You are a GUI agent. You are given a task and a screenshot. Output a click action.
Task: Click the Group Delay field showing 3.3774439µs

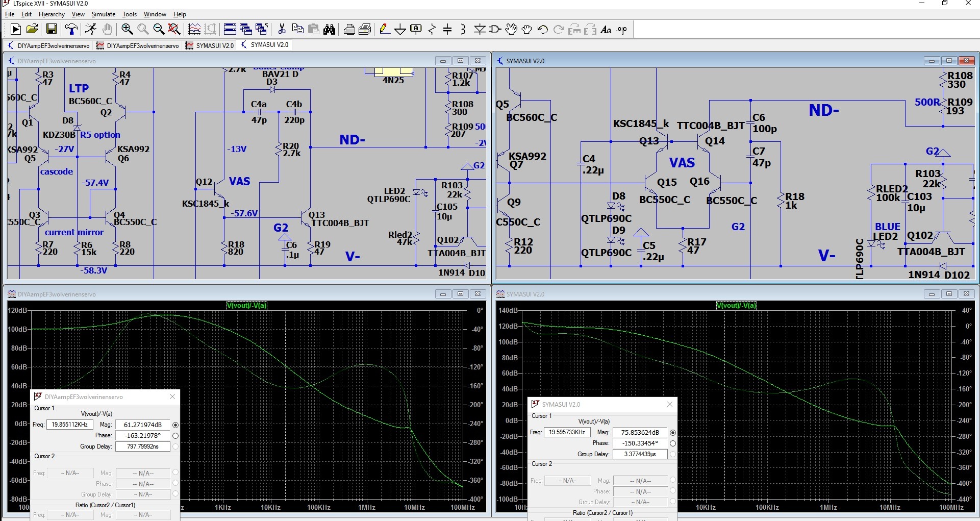640,454
